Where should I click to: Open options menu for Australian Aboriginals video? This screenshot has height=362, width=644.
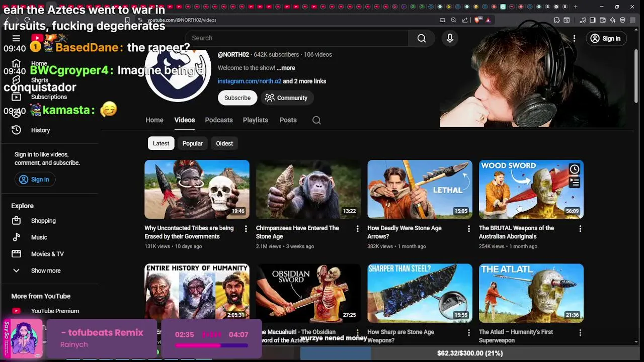[x=580, y=229]
